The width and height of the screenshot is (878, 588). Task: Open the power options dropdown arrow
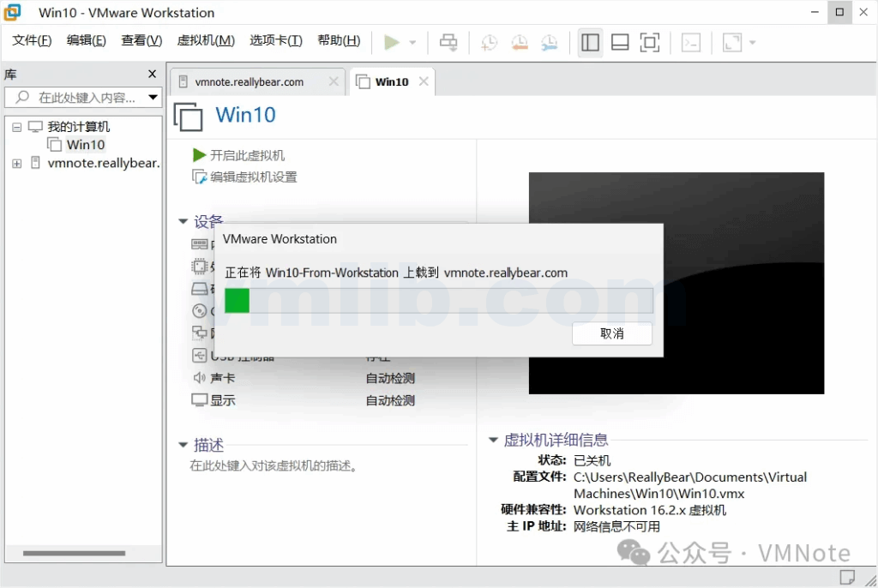[x=412, y=42]
